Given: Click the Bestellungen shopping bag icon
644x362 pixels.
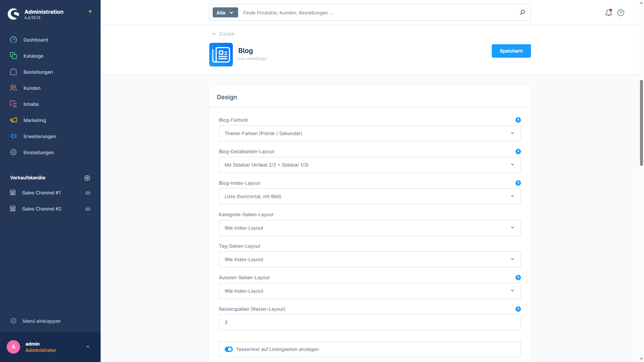Looking at the screenshot, I should point(13,72).
